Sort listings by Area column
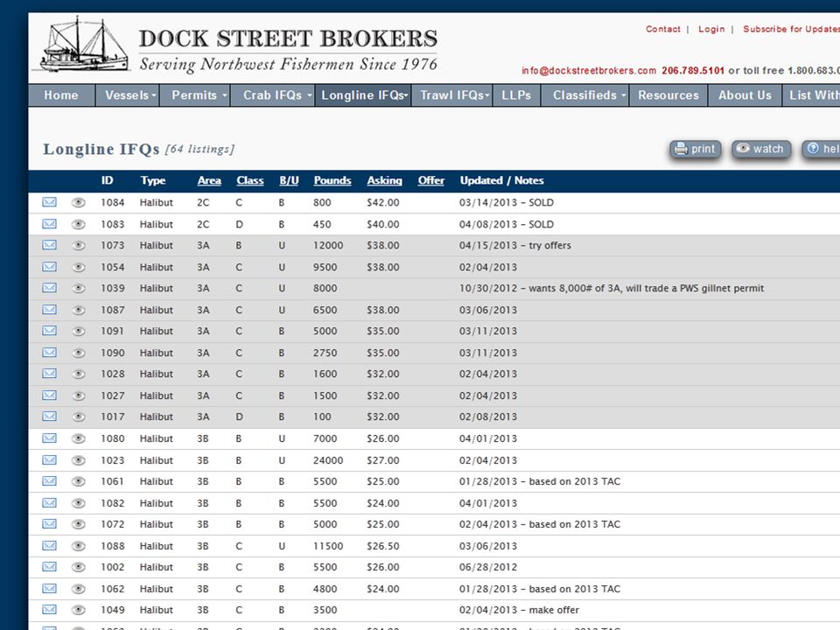Image resolution: width=840 pixels, height=630 pixels. click(209, 180)
